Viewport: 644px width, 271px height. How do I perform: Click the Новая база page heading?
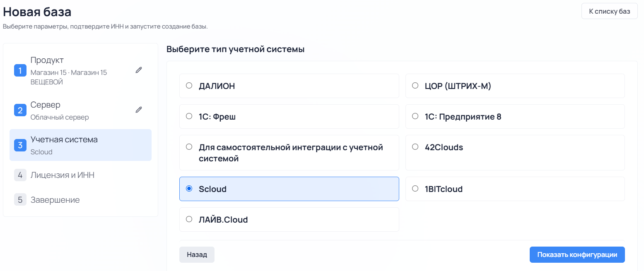tap(37, 12)
